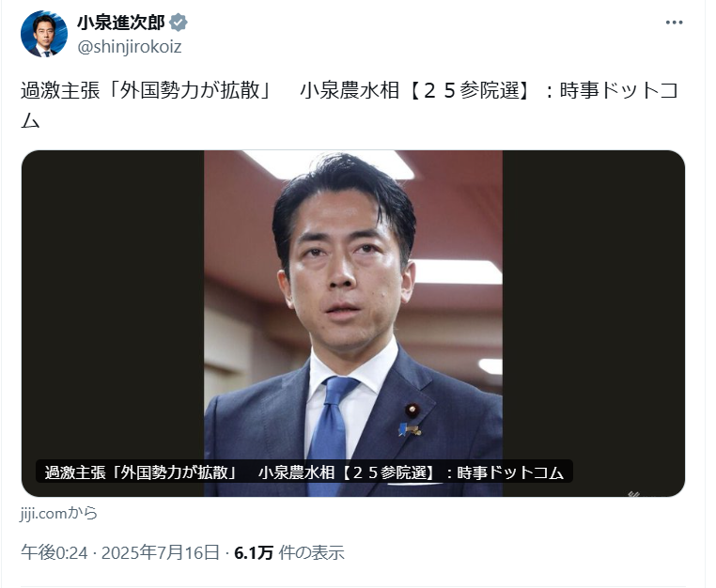Image resolution: width=716 pixels, height=588 pixels.
Task: Click the watermark icon at card's bottom-right corner
Action: 635,493
